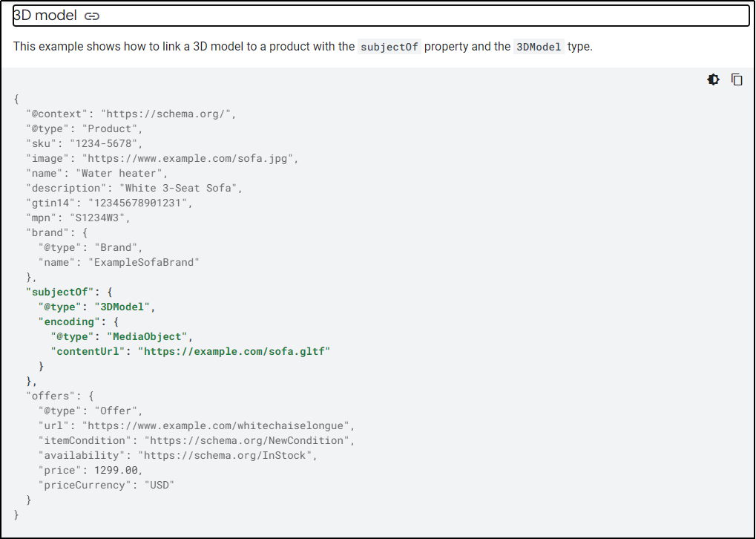
Task: Click the highlighted sofa.gltf contentUrl value
Action: (234, 351)
